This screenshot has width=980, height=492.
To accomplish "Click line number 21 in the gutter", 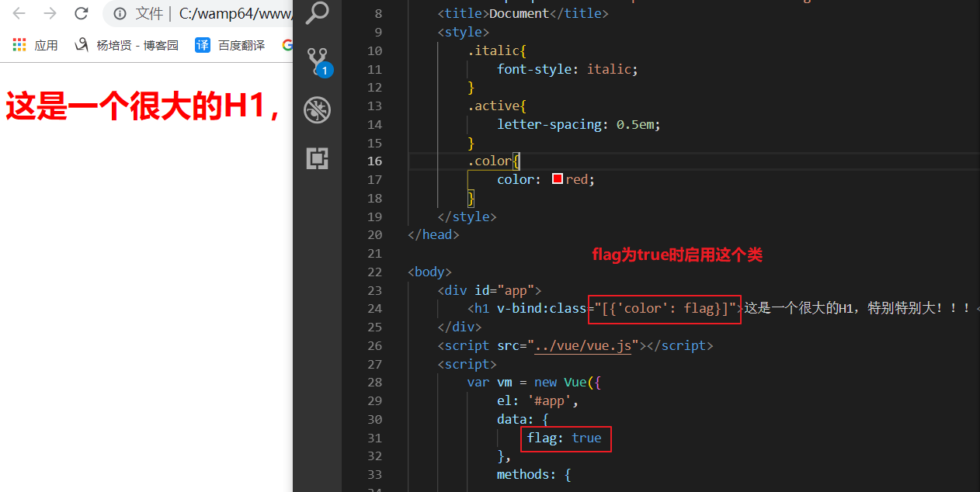I will [x=374, y=253].
